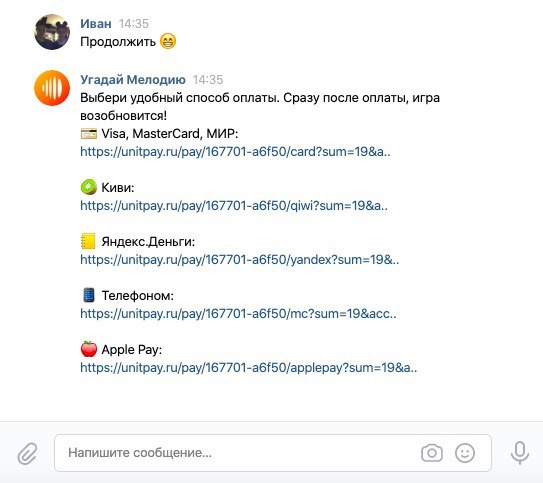Click the grinning emoji in Ivan's message
This screenshot has height=483, width=543.
click(168, 41)
